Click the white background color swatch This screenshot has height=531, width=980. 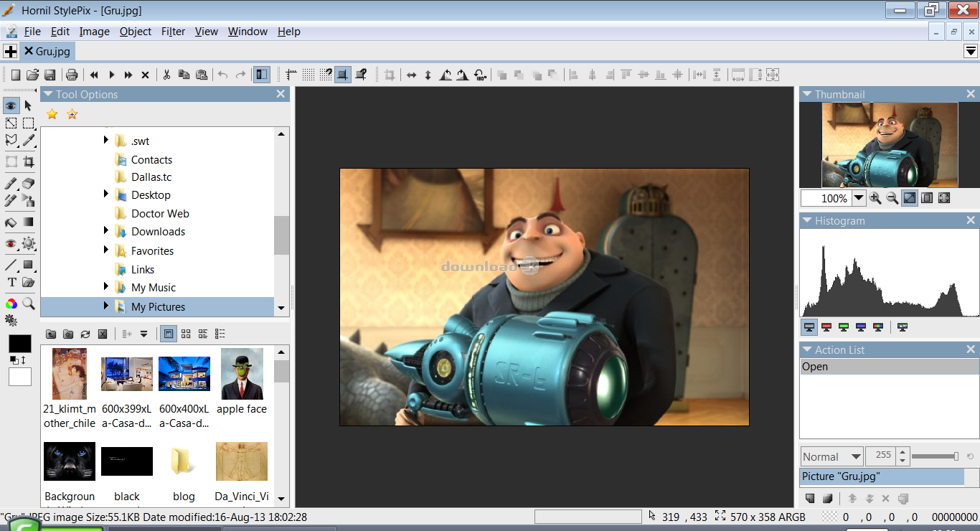20,376
